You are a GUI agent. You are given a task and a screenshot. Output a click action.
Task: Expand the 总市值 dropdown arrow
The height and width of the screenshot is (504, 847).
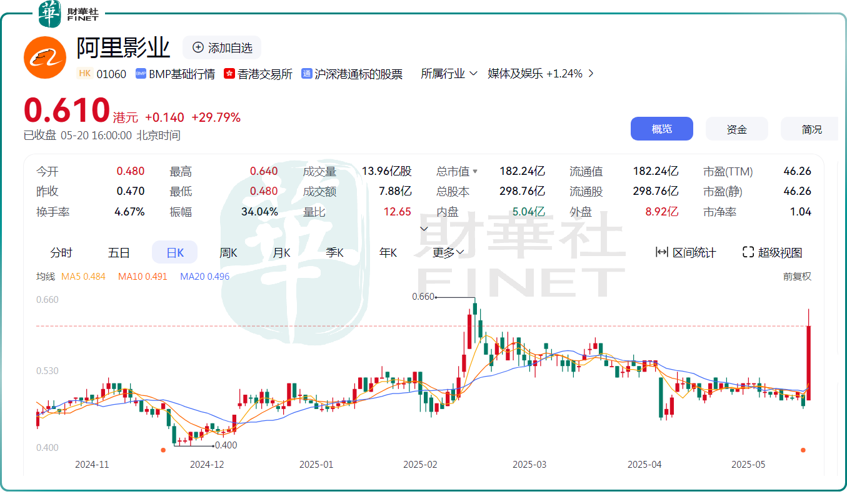point(475,172)
